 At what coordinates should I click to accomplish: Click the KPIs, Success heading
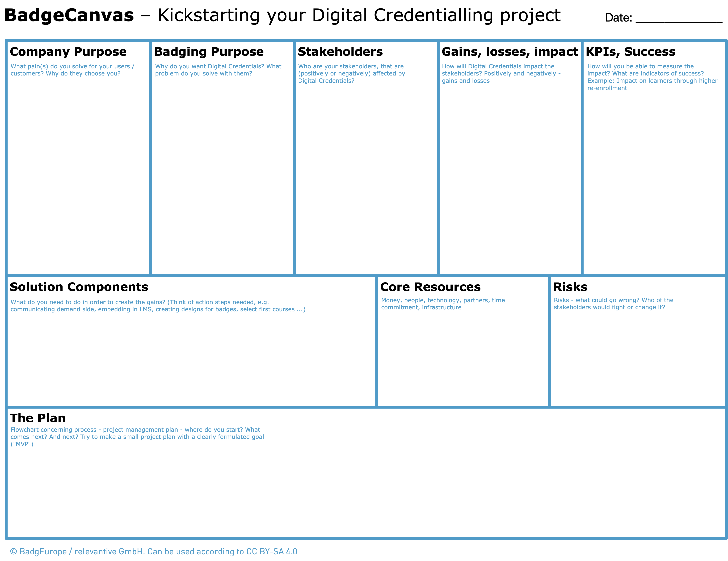(x=630, y=52)
